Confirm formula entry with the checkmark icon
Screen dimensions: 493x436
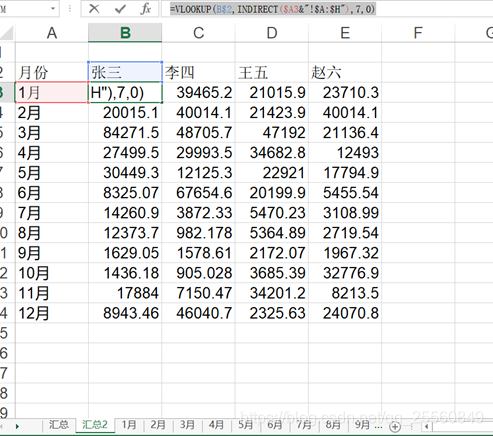(x=120, y=9)
